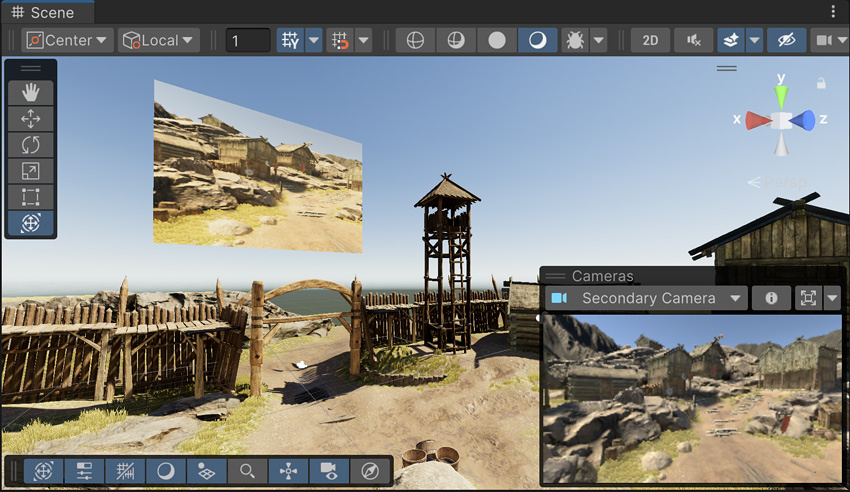
Task: Toggle scene visibility eye icon
Action: point(786,40)
